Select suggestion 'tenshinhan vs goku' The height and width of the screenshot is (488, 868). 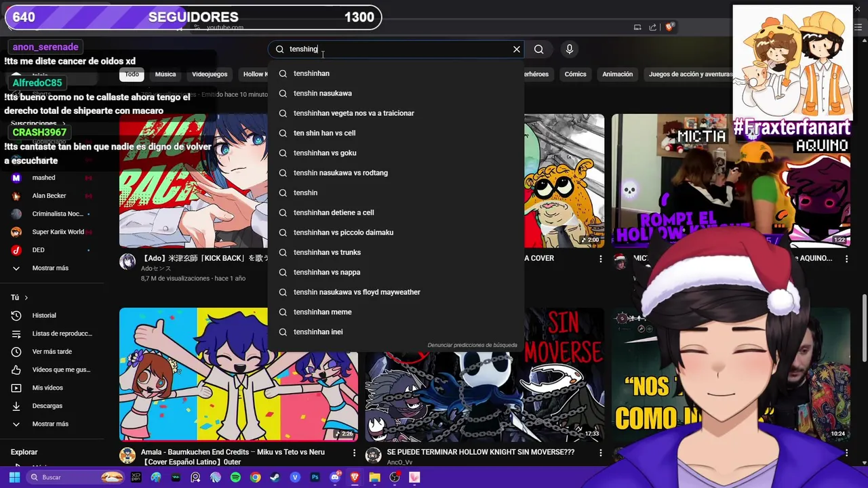click(396, 152)
